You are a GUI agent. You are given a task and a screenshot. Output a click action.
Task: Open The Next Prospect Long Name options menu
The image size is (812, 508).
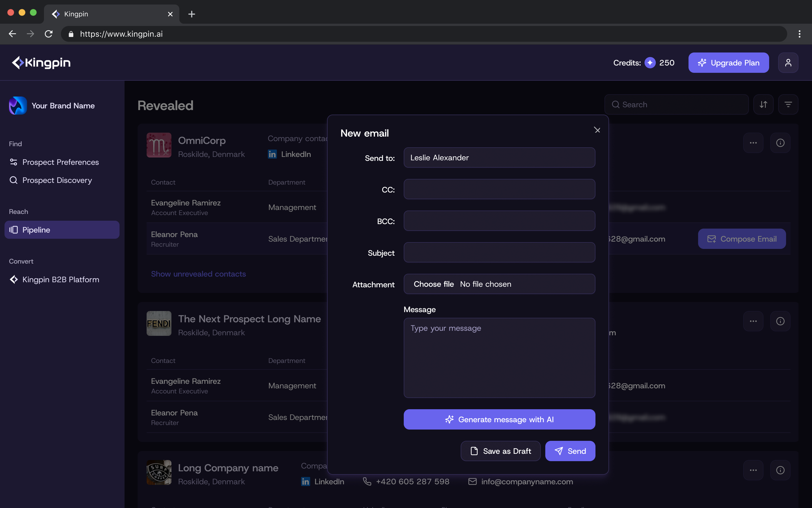click(753, 321)
